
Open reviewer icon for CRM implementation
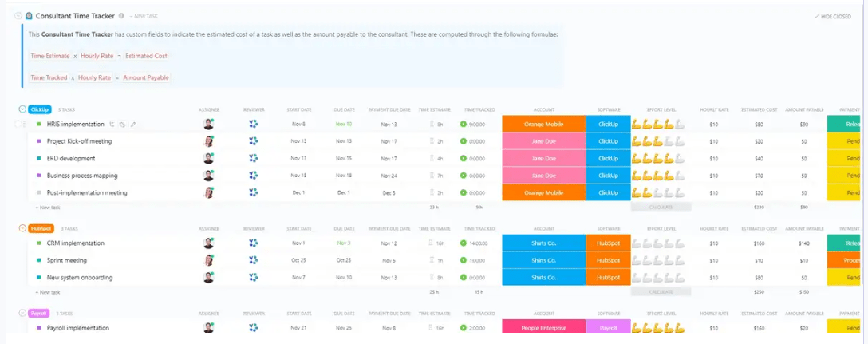click(254, 243)
